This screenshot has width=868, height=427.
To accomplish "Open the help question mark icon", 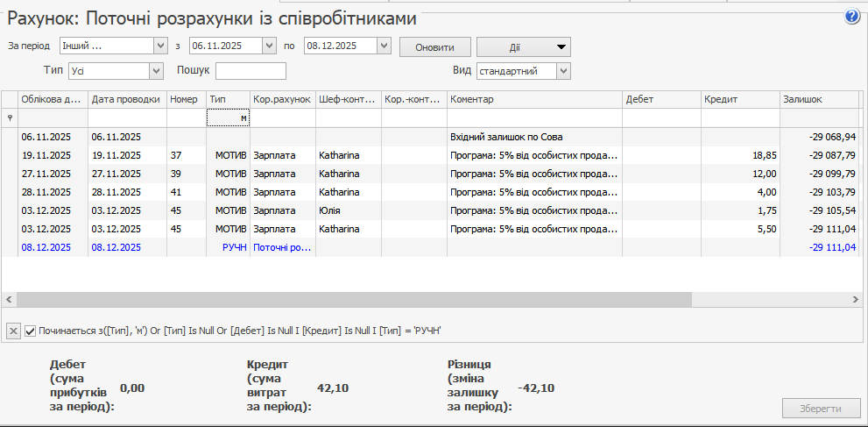I will click(851, 17).
